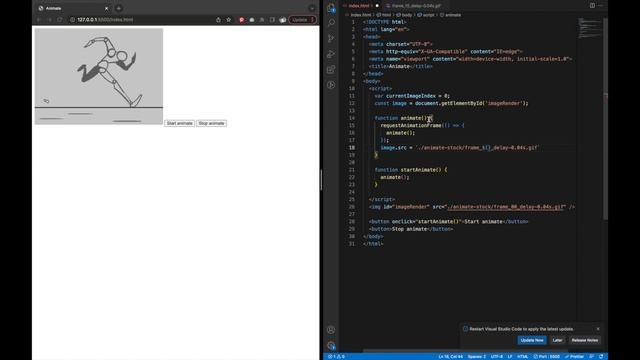Open a new browser tab with plus button

click(x=119, y=8)
